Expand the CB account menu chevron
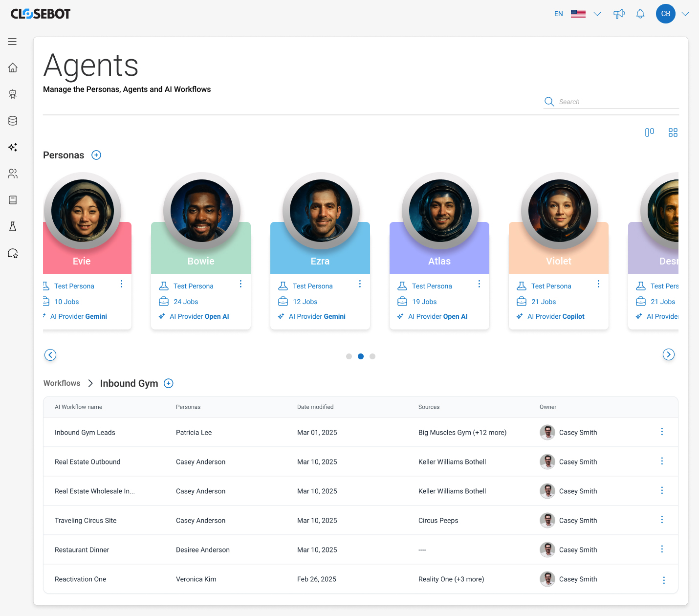The width and height of the screenshot is (699, 616). tap(685, 14)
